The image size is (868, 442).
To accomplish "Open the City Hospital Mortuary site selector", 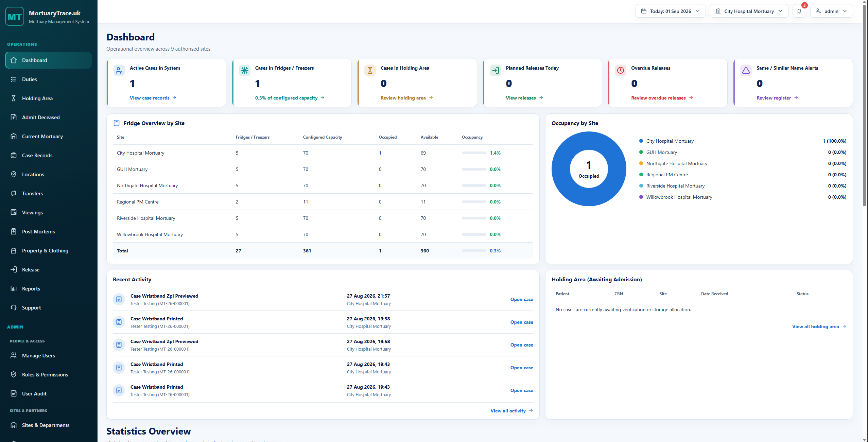I will coord(749,11).
